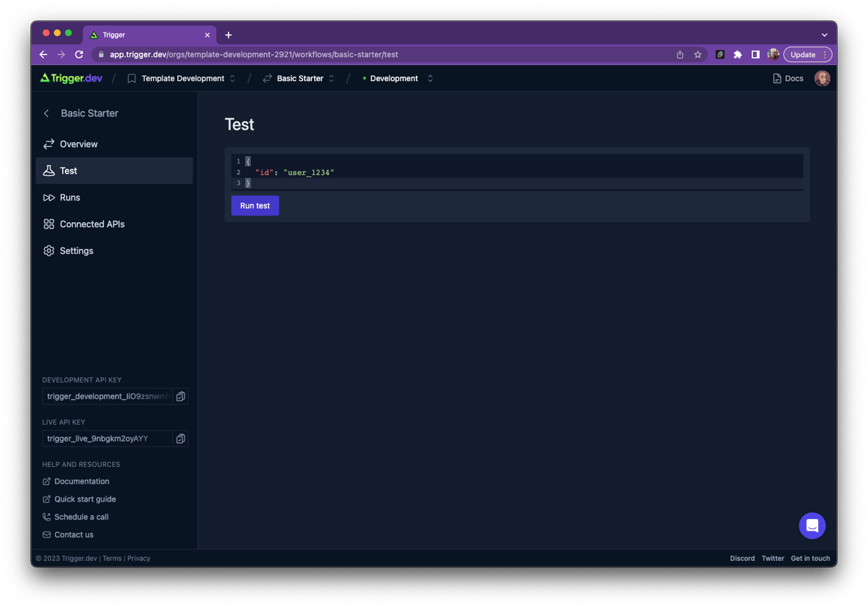Close the Trigger browser tab
This screenshot has height=608, width=868.
[208, 35]
